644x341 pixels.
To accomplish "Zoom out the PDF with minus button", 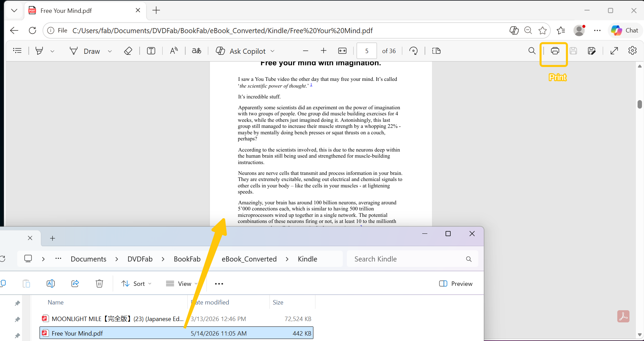I will pos(306,51).
